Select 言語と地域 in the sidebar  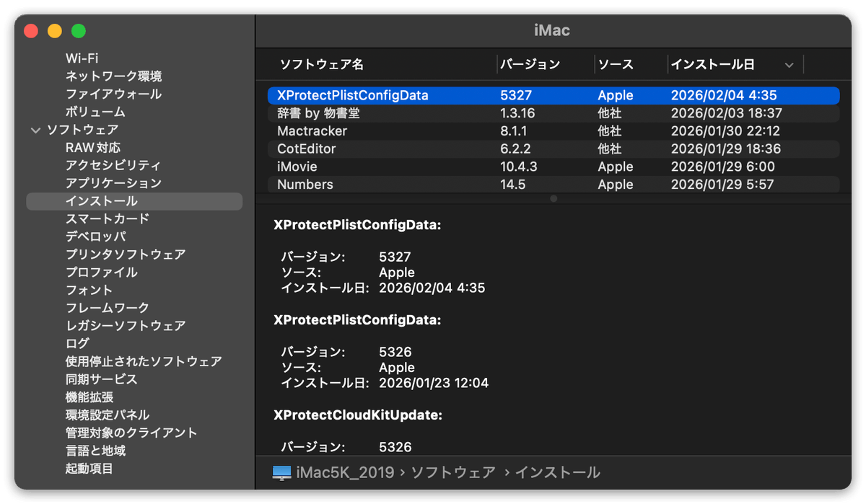tap(95, 451)
